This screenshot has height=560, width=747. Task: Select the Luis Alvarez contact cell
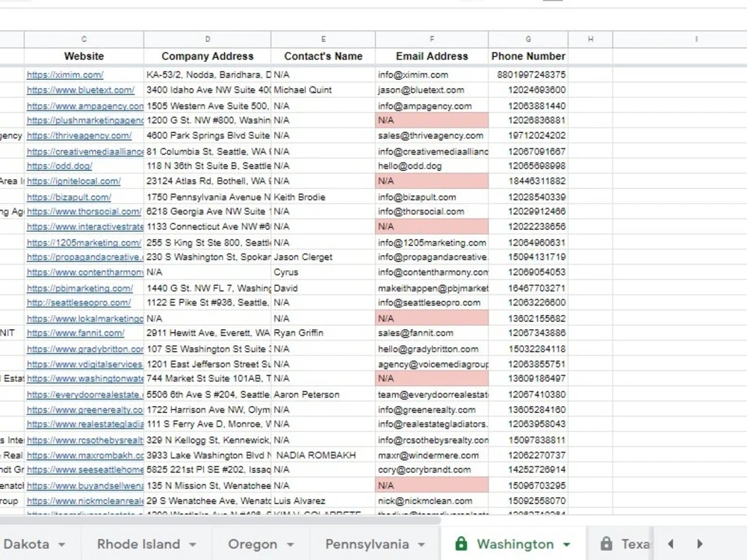[323, 501]
